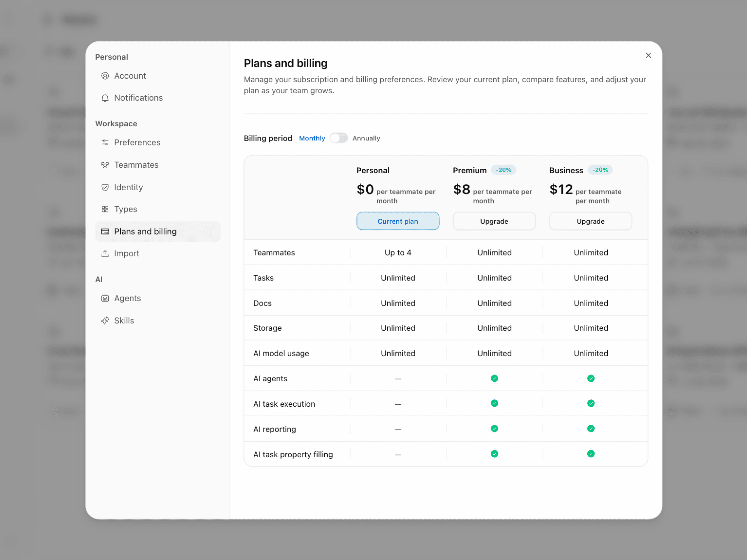
Task: Go to Preferences section
Action: click(x=158, y=142)
